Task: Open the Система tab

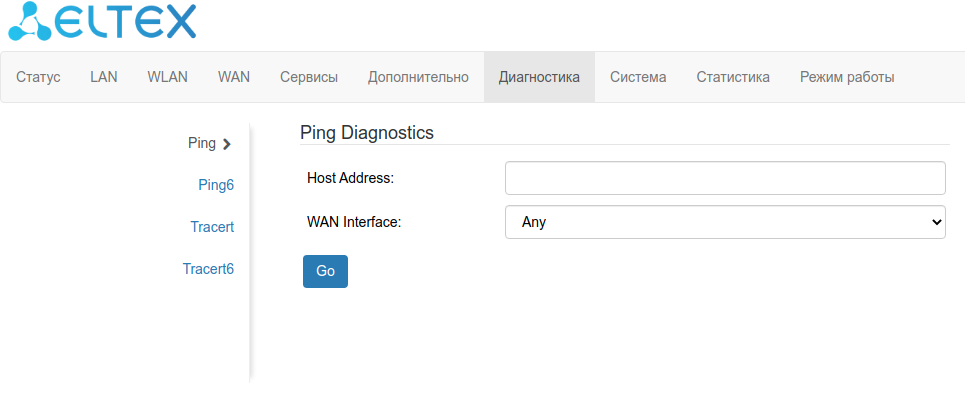Action: 638,77
